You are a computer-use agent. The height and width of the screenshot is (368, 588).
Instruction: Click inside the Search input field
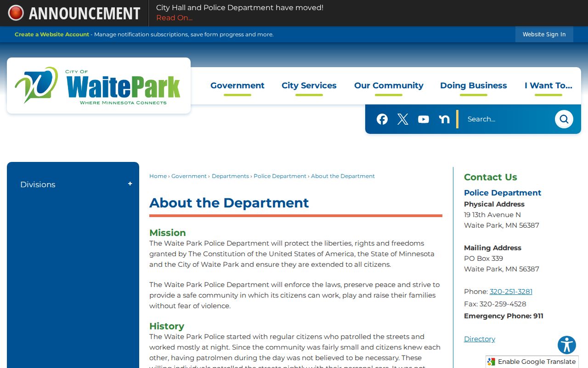click(x=508, y=119)
